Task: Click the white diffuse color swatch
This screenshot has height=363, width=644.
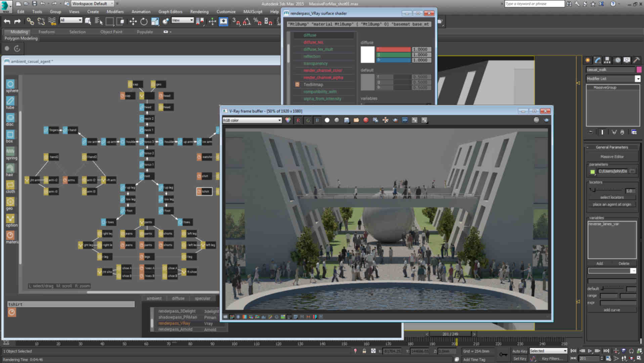Action: 367,54
